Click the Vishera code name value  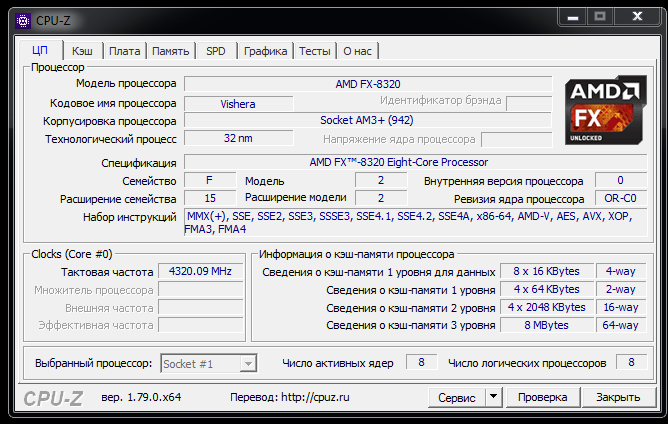click(238, 104)
